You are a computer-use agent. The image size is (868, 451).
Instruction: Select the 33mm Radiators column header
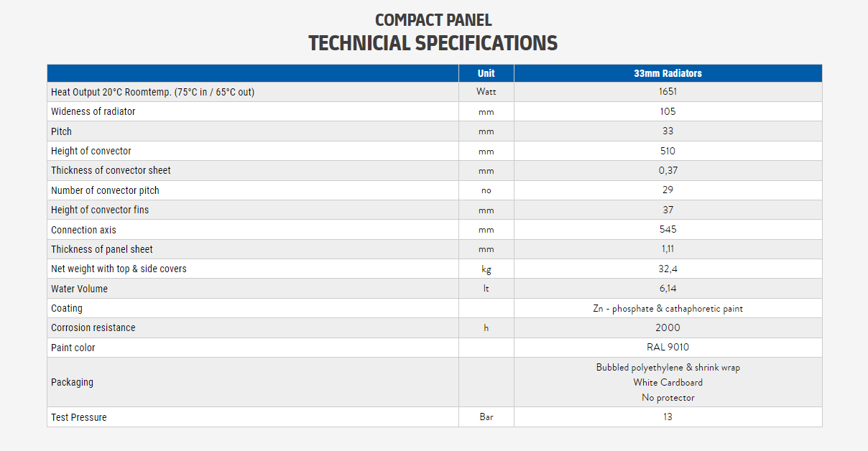(668, 73)
